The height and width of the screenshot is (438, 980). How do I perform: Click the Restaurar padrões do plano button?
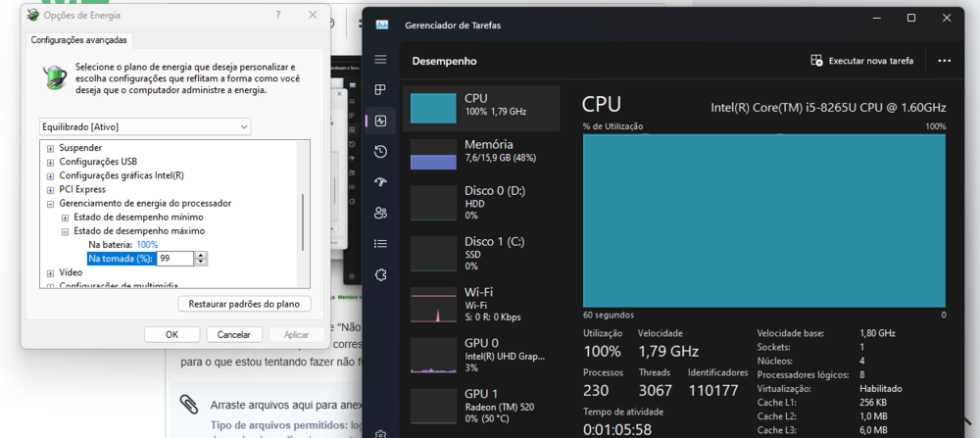click(244, 304)
